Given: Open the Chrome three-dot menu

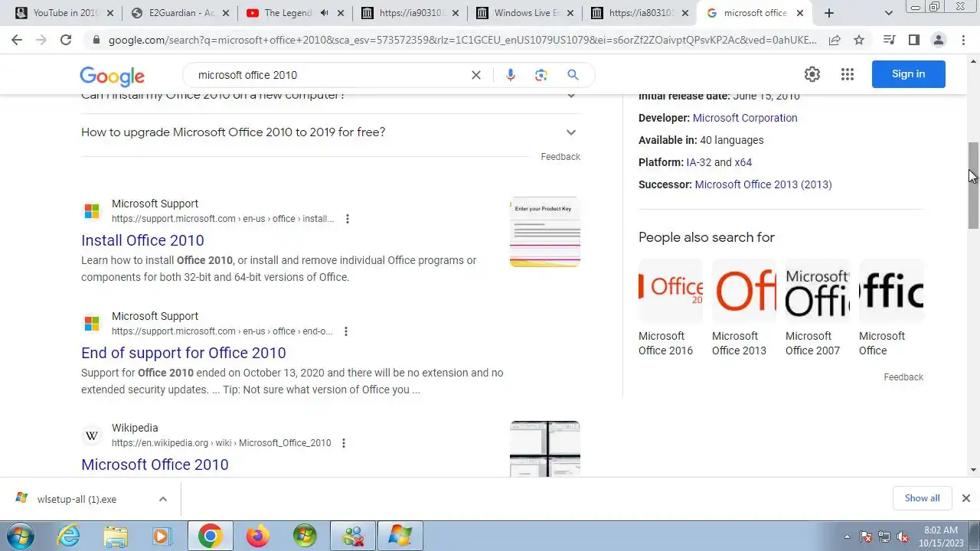Looking at the screenshot, I should coord(963,40).
